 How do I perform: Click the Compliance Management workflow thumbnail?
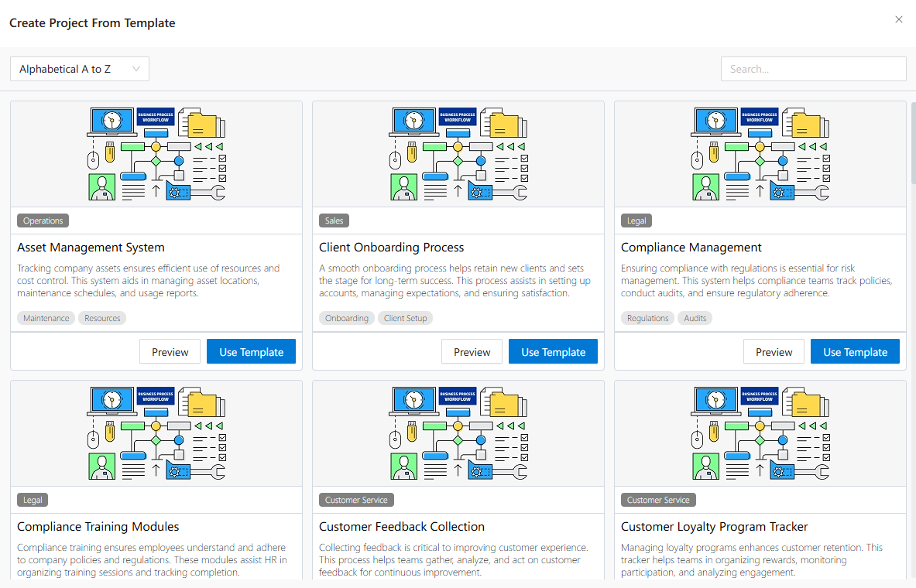click(x=760, y=154)
